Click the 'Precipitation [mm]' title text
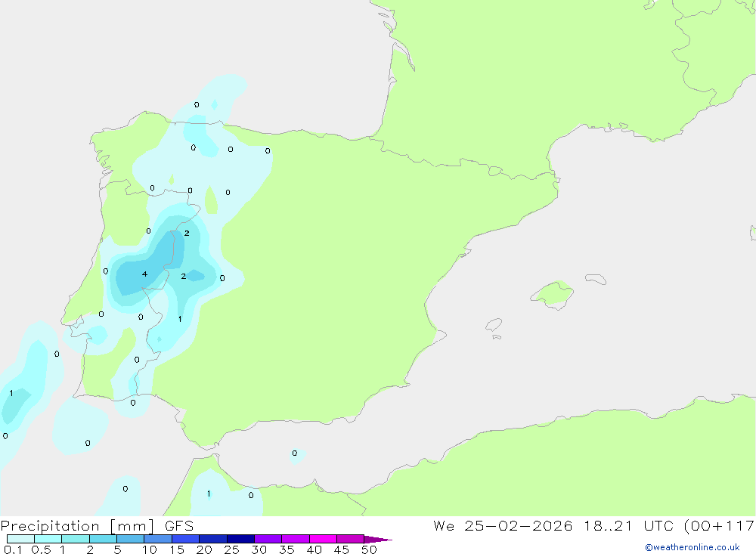756x554 pixels. [77, 526]
